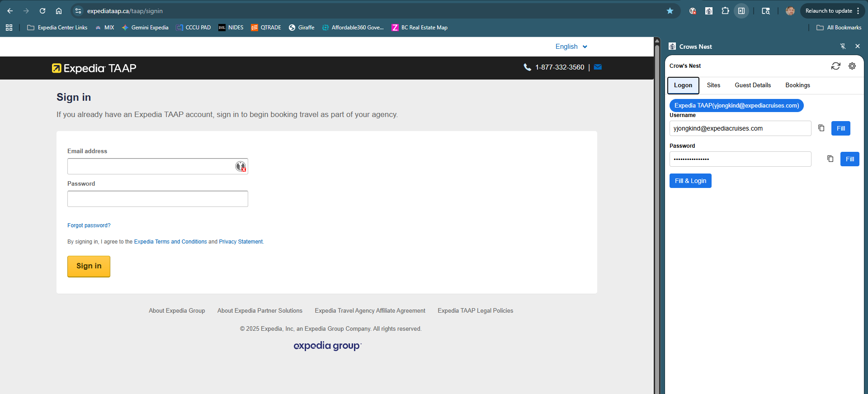Click the refresh icon in Crow's Nest
Screen dimensions: 868x394
click(x=835, y=66)
